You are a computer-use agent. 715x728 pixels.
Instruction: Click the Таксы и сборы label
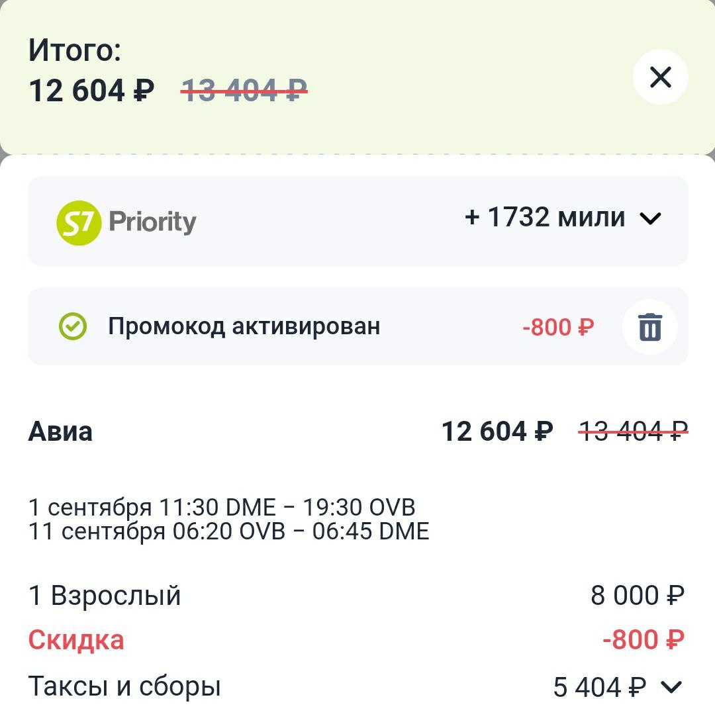[x=124, y=687]
